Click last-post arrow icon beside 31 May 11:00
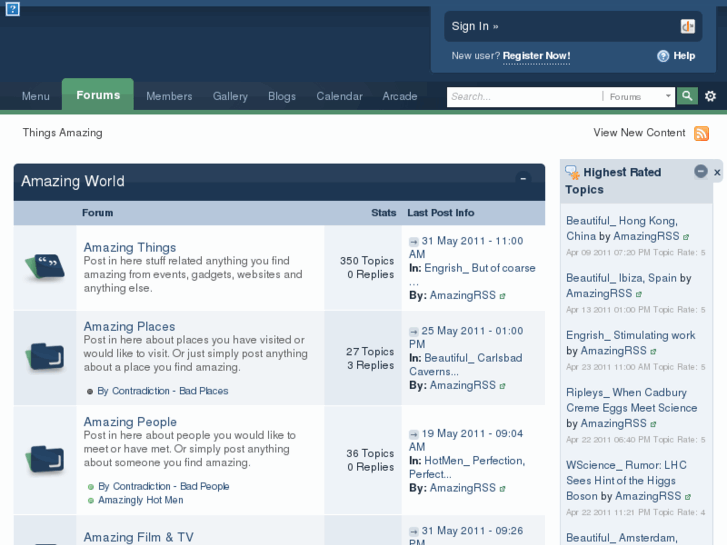This screenshot has width=727, height=545. [x=414, y=242]
